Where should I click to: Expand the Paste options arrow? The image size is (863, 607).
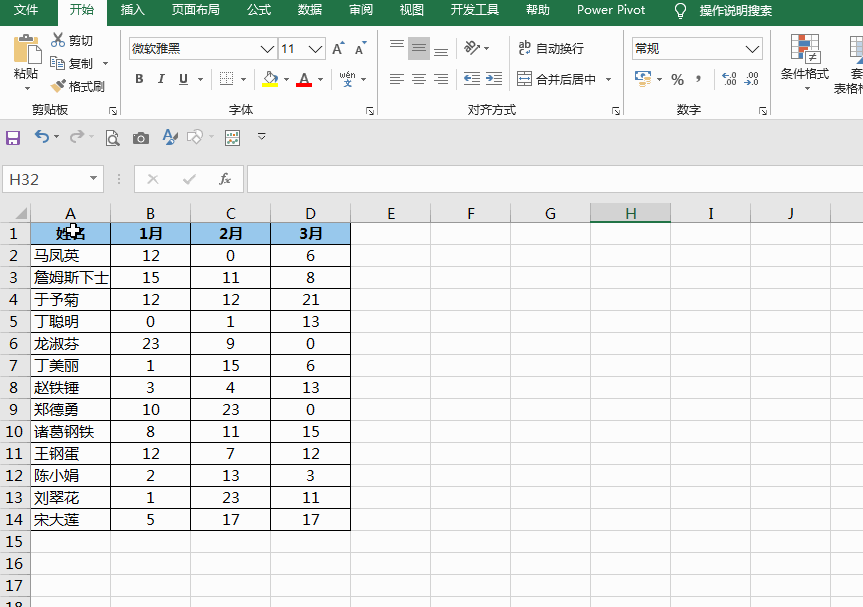(x=26, y=89)
